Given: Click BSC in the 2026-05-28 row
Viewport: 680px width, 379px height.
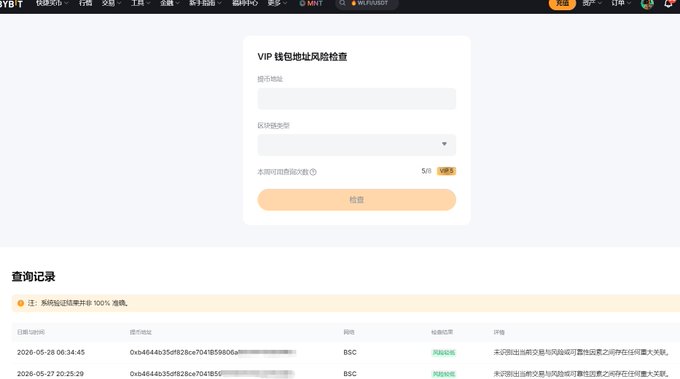Looking at the screenshot, I should pyautogui.click(x=350, y=352).
